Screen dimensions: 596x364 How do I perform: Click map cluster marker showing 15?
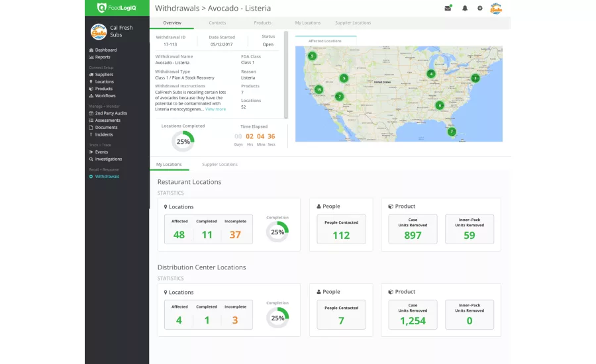click(319, 89)
